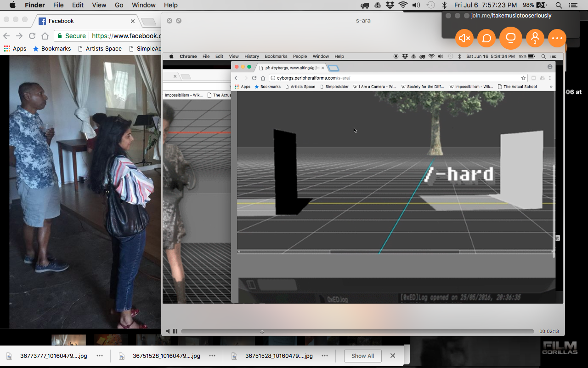Click the Google Drive menu bar icon

click(378, 6)
